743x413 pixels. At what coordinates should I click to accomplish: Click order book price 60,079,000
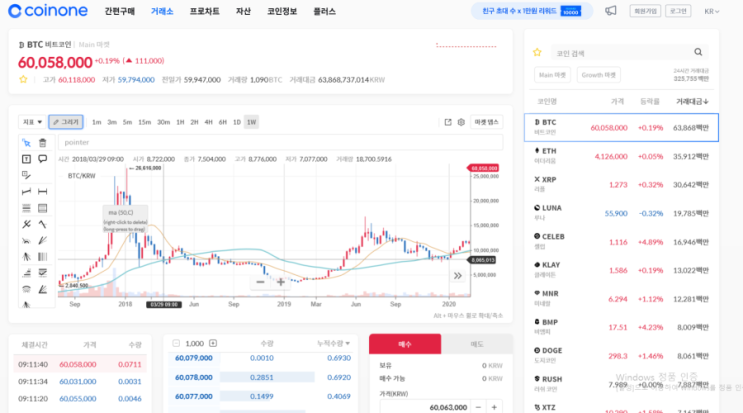coord(194,358)
